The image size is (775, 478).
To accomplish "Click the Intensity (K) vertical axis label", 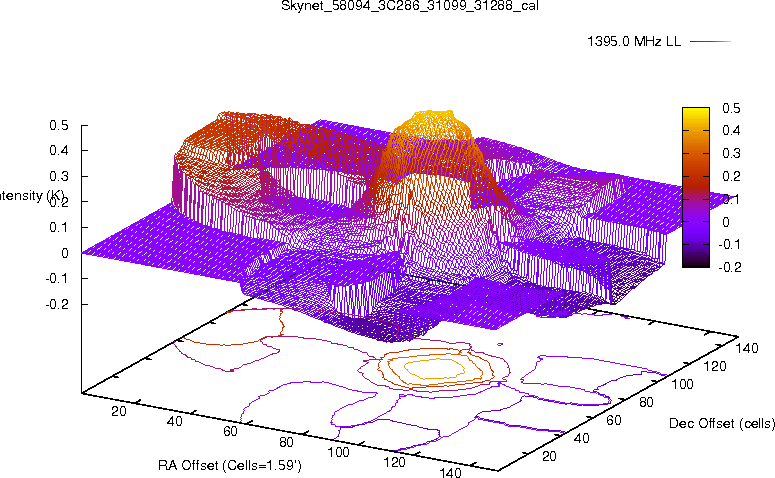I will click(x=32, y=196).
